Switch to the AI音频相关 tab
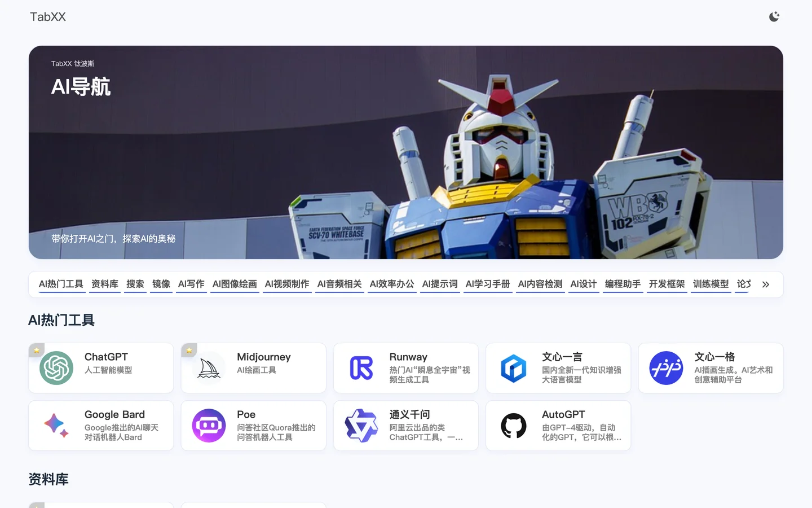 339,284
